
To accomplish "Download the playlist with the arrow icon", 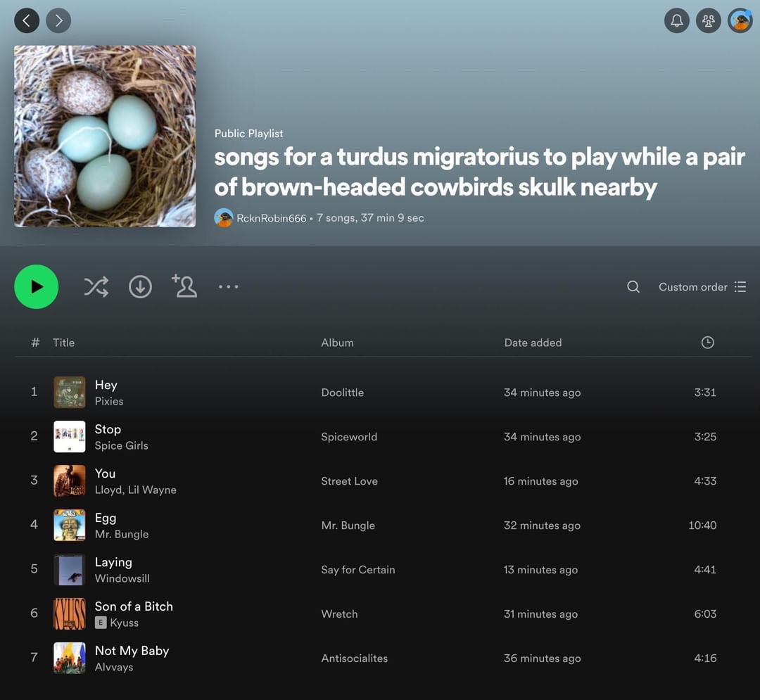I will pyautogui.click(x=140, y=287).
